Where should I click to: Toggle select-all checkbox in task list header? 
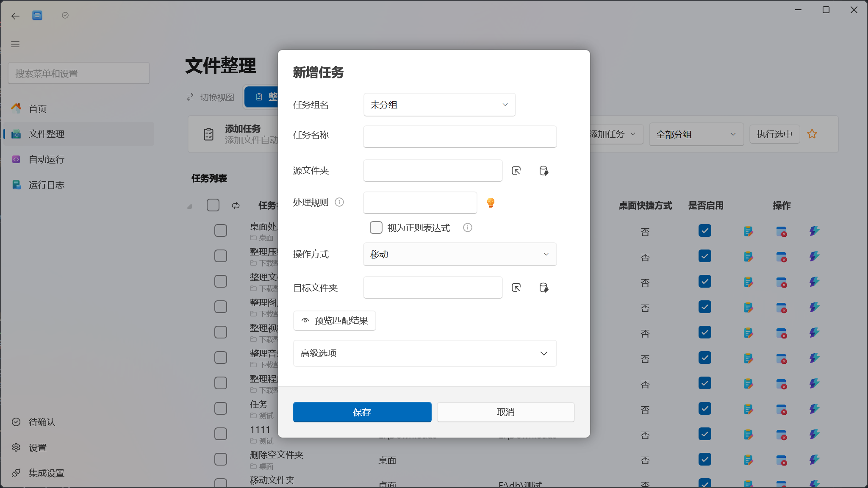[x=213, y=205]
